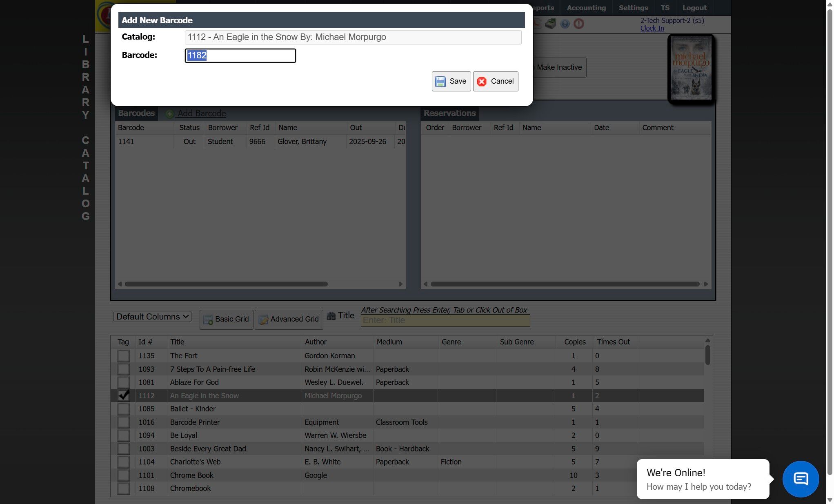Open the live chat bubble icon
The height and width of the screenshot is (504, 834).
click(800, 479)
